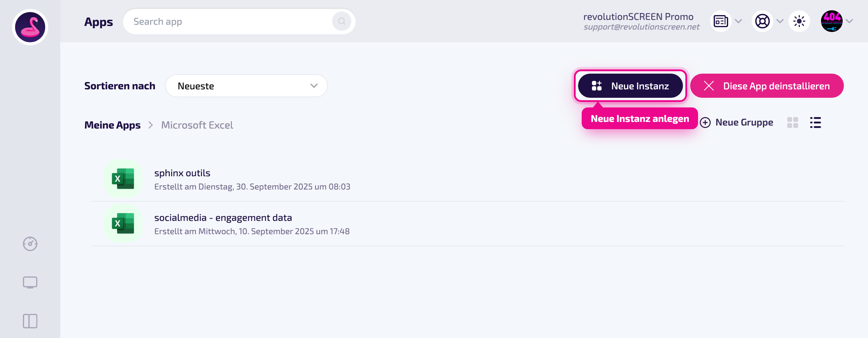The height and width of the screenshot is (338, 868).
Task: Toggle light/dark mode with the sun icon
Action: tap(799, 21)
